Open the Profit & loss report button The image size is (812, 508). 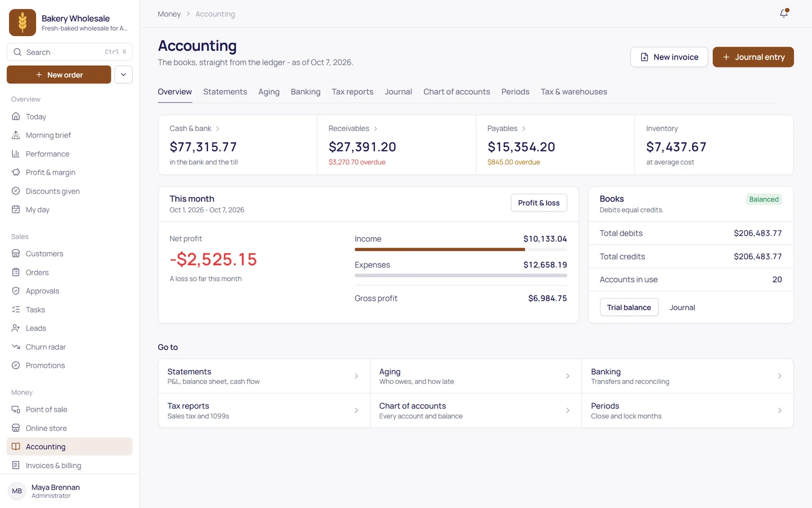[538, 203]
